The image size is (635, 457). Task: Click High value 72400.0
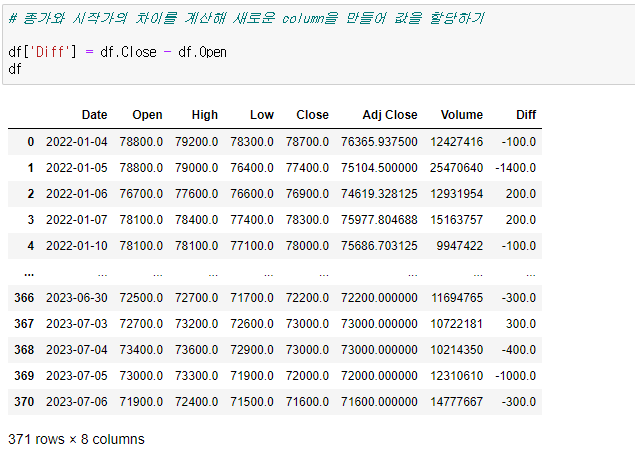click(x=196, y=401)
